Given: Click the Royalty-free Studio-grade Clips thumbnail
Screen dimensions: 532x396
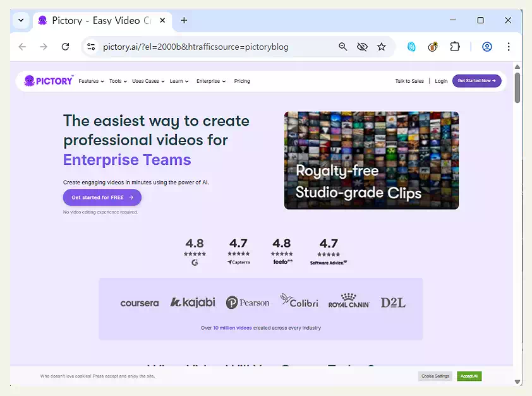Looking at the screenshot, I should (x=371, y=160).
